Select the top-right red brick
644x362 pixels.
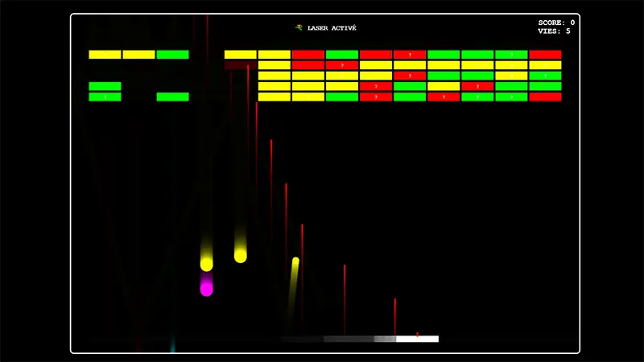[545, 55]
